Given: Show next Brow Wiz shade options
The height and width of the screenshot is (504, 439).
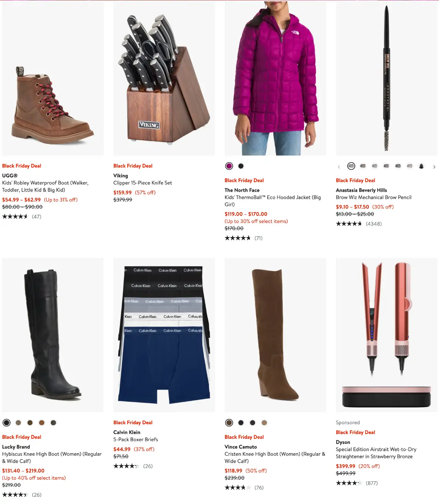Looking at the screenshot, I should coord(434,167).
